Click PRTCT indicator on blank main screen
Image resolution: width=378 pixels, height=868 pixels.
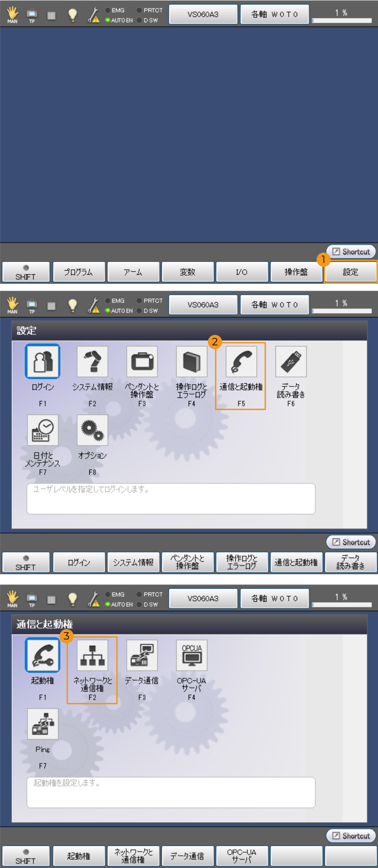[x=150, y=10]
